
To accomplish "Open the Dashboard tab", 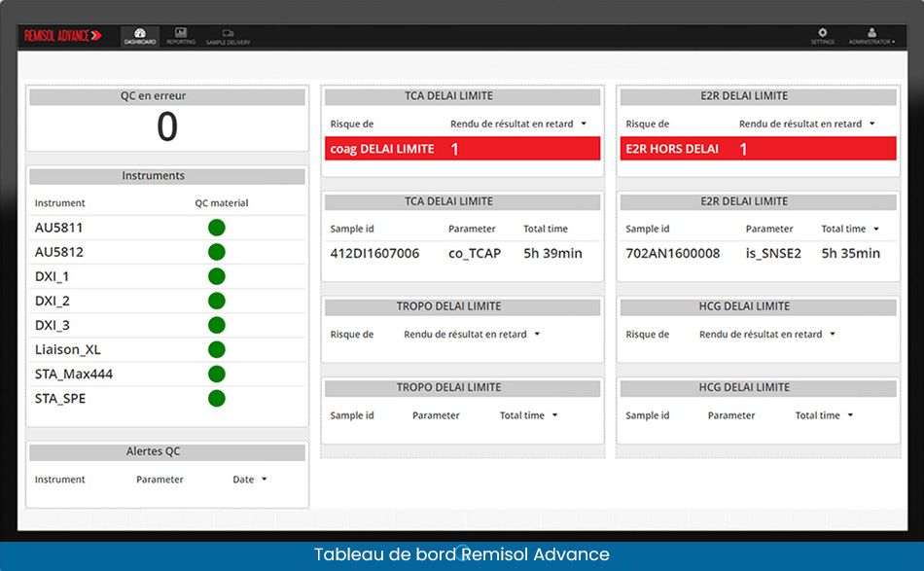I will 140,36.
